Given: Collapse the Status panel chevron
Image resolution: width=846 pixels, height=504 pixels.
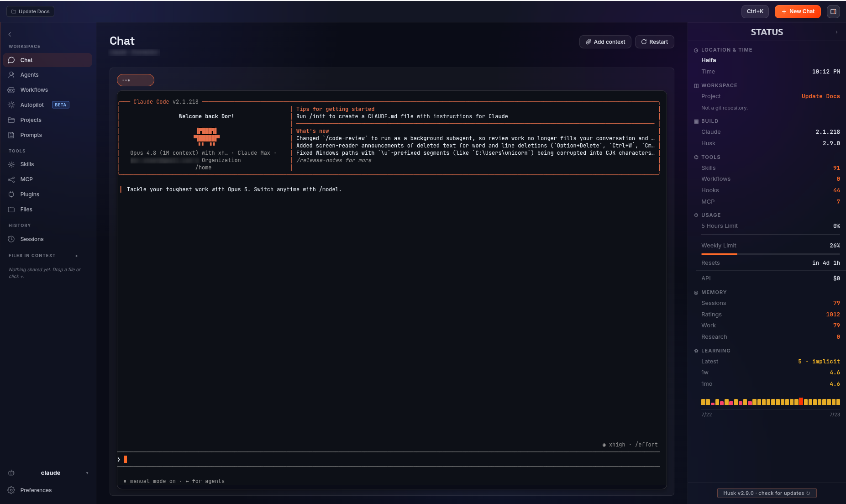Looking at the screenshot, I should pyautogui.click(x=836, y=32).
